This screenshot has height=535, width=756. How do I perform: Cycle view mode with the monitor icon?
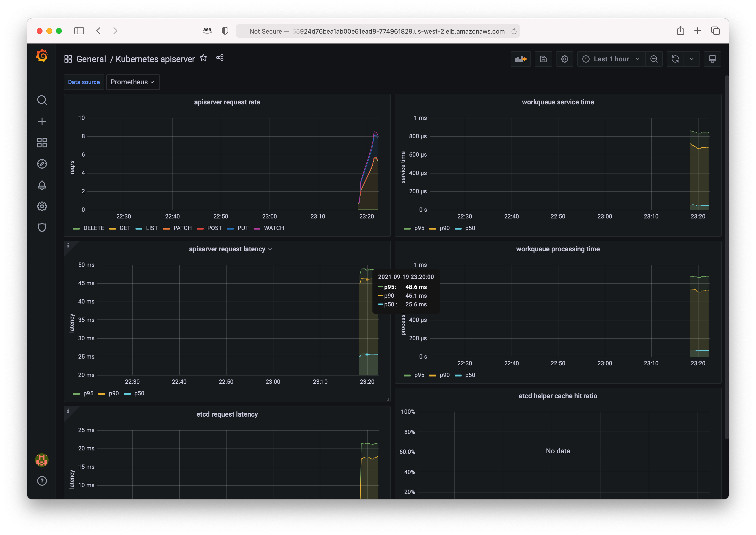point(712,59)
